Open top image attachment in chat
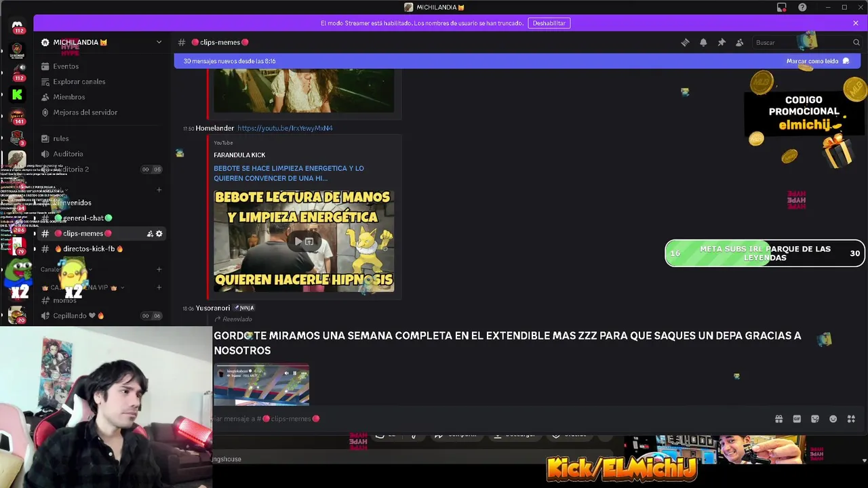This screenshot has height=488, width=868. [304, 89]
